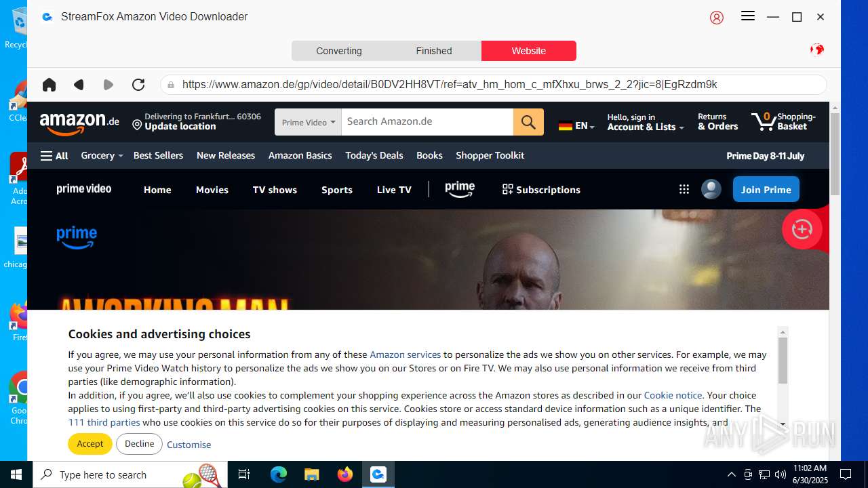
Task: Reload the page with refresh icon
Action: point(138,85)
